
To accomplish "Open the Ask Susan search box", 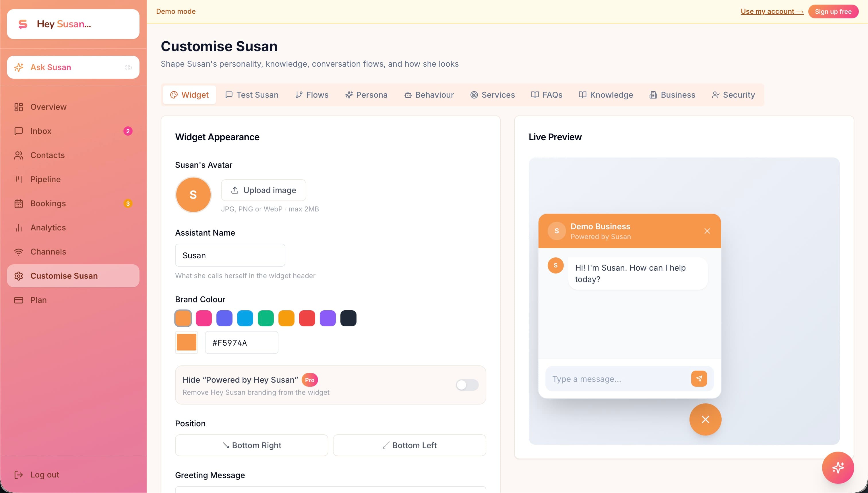I will tap(73, 68).
